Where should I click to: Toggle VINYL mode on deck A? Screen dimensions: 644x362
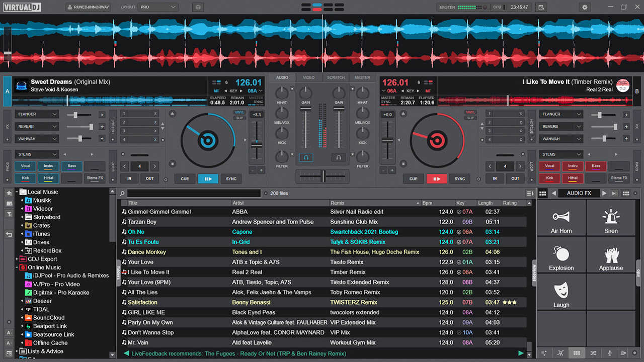240,112
